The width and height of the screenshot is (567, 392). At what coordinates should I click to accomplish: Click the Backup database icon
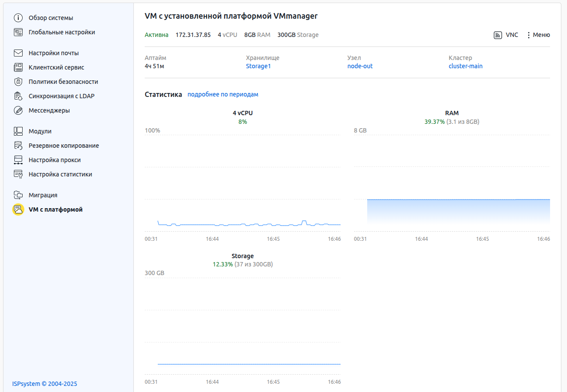click(x=18, y=146)
